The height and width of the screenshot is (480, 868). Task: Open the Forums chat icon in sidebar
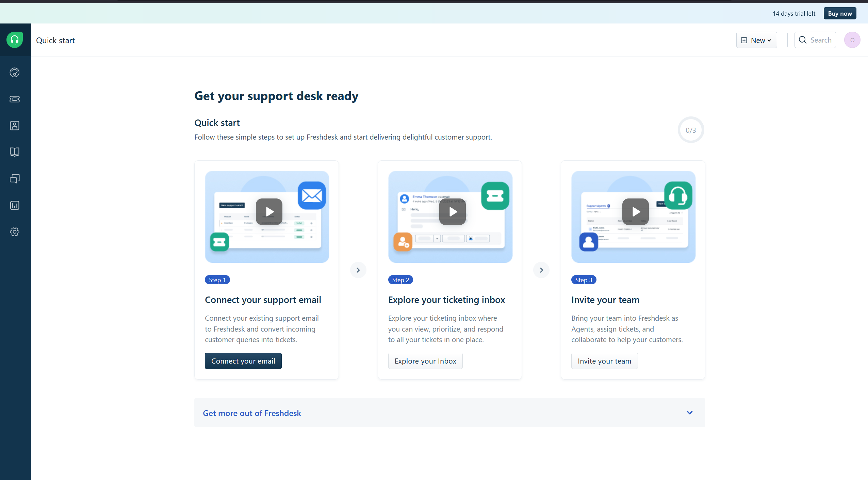tap(15, 178)
